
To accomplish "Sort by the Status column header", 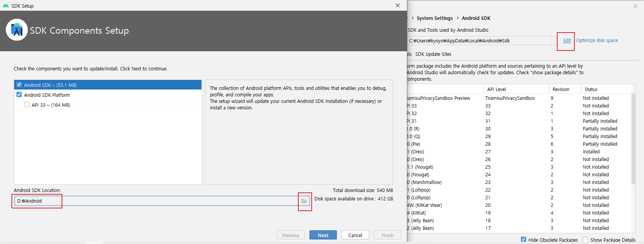I will (x=606, y=89).
